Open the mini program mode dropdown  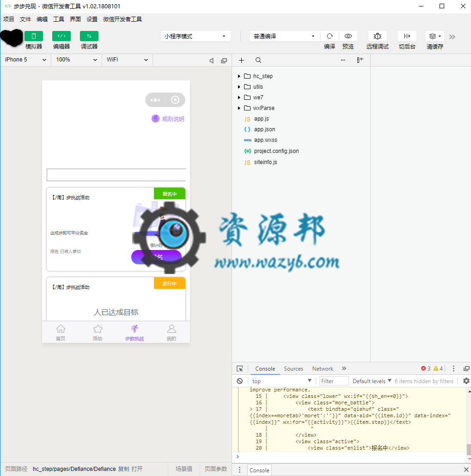[x=196, y=36]
